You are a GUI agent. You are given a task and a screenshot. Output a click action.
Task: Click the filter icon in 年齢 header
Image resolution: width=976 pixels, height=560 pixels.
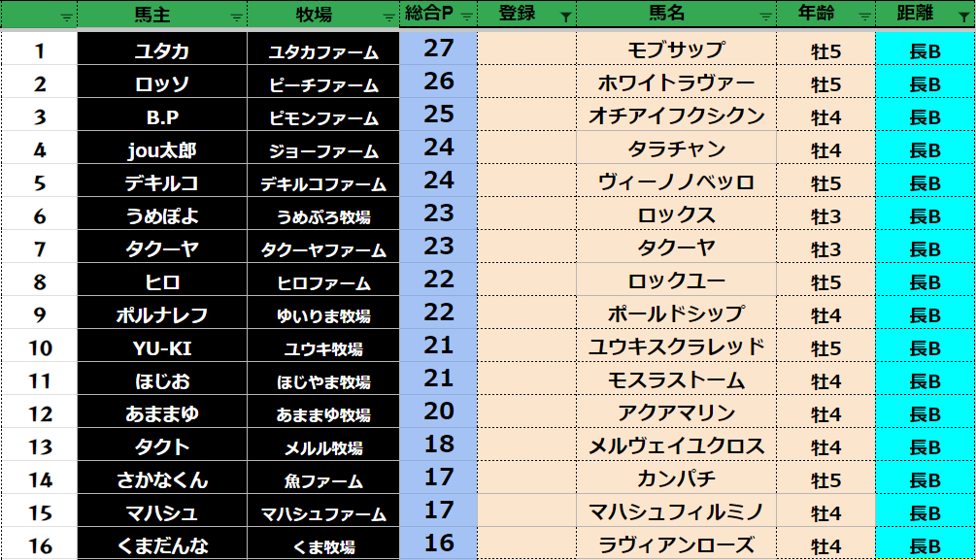click(x=864, y=16)
